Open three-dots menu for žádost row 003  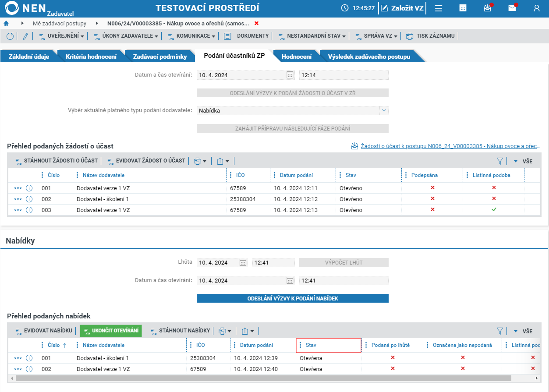pyautogui.click(x=18, y=210)
